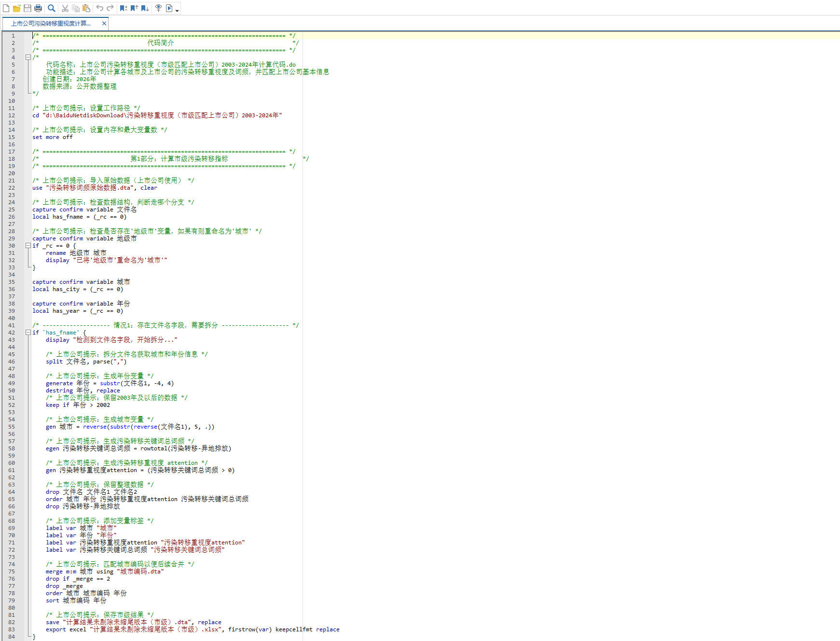Close the open do-file tab

point(104,23)
